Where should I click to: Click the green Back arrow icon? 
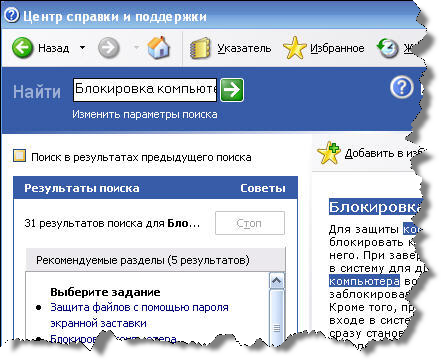22,48
